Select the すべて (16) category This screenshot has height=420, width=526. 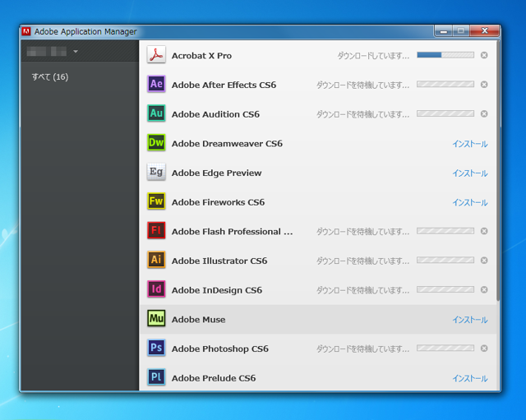[50, 76]
